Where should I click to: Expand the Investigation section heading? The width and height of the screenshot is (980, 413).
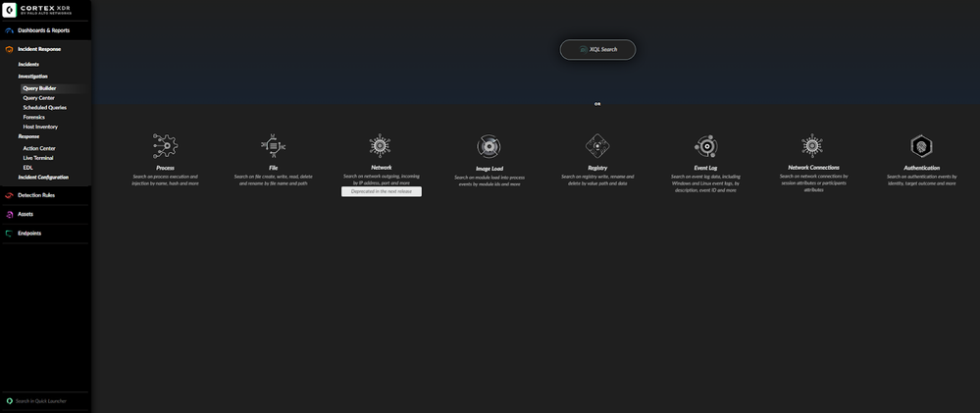(32, 77)
